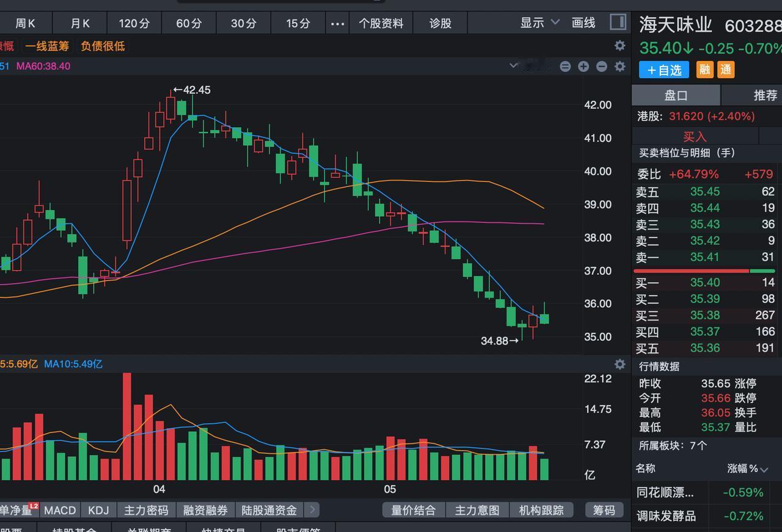Viewport: 782px width, 532px height.
Task: Show more indicators with the right arrow
Action: (x=312, y=509)
